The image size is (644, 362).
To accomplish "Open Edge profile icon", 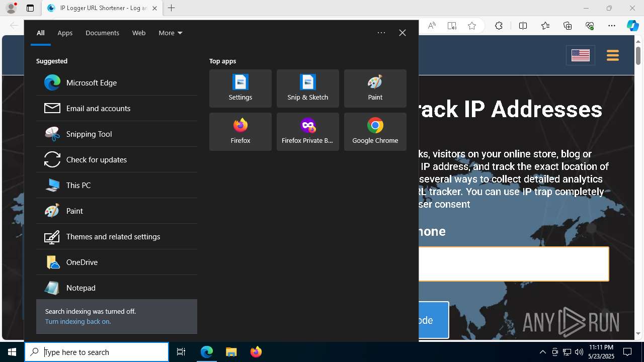I will [11, 8].
